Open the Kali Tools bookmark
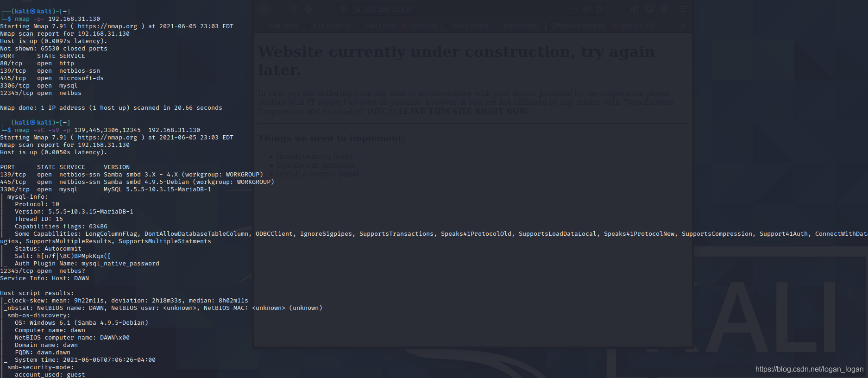868x378 pixels. pos(377,25)
